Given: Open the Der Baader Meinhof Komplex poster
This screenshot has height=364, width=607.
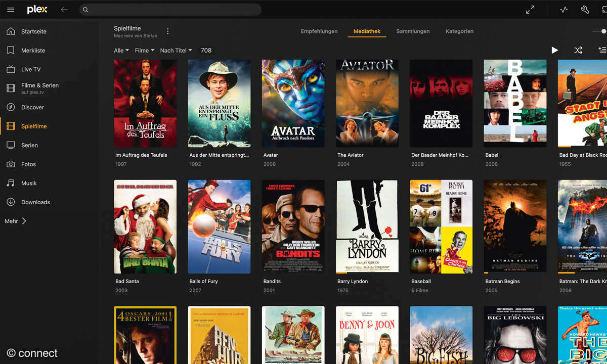Looking at the screenshot, I should (x=441, y=104).
